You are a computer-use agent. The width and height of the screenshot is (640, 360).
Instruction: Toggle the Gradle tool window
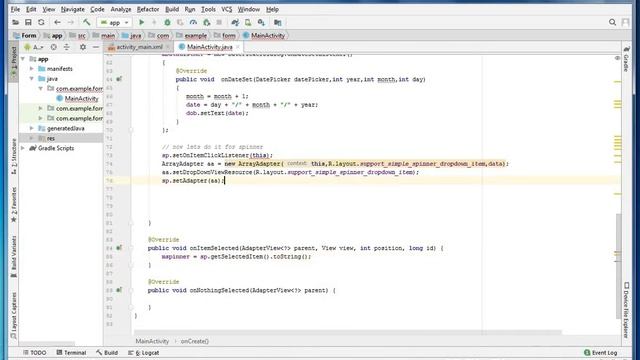(x=627, y=58)
